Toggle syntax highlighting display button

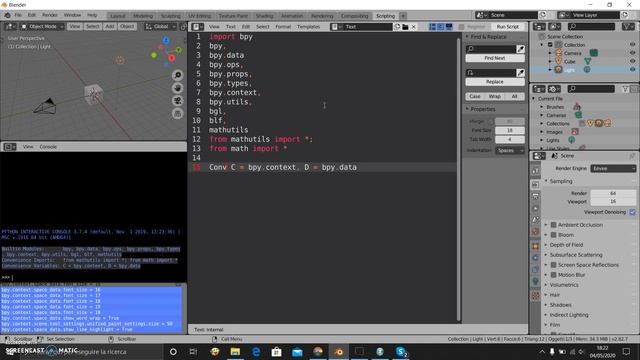coord(449,27)
